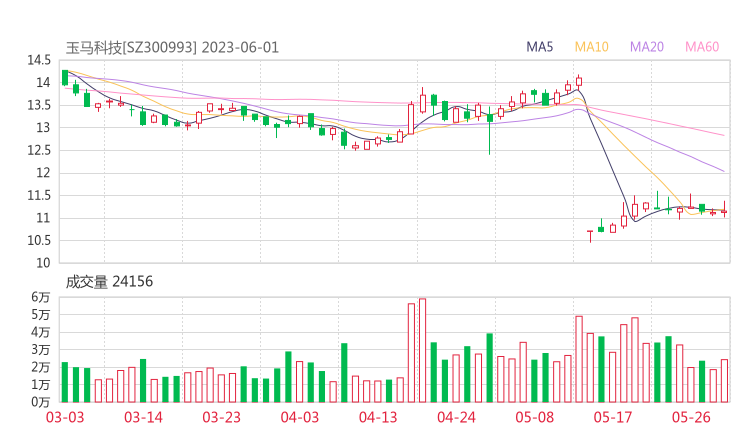The height and width of the screenshot is (440, 740).
Task: Click the MA5 legend label
Action: pyautogui.click(x=539, y=47)
